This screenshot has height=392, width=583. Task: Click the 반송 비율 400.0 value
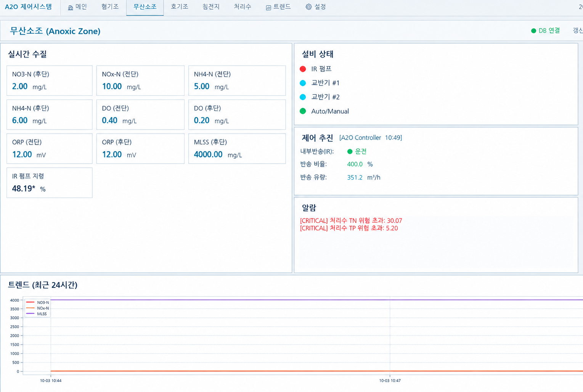[x=355, y=164]
